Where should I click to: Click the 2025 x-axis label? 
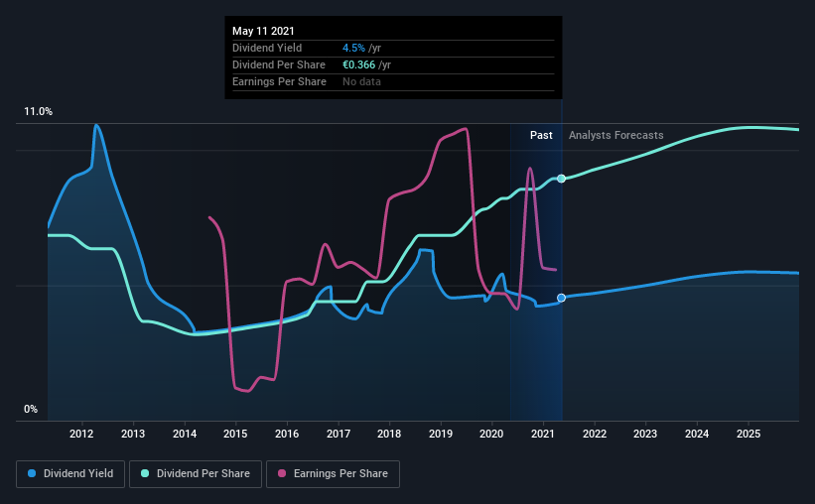pos(748,434)
